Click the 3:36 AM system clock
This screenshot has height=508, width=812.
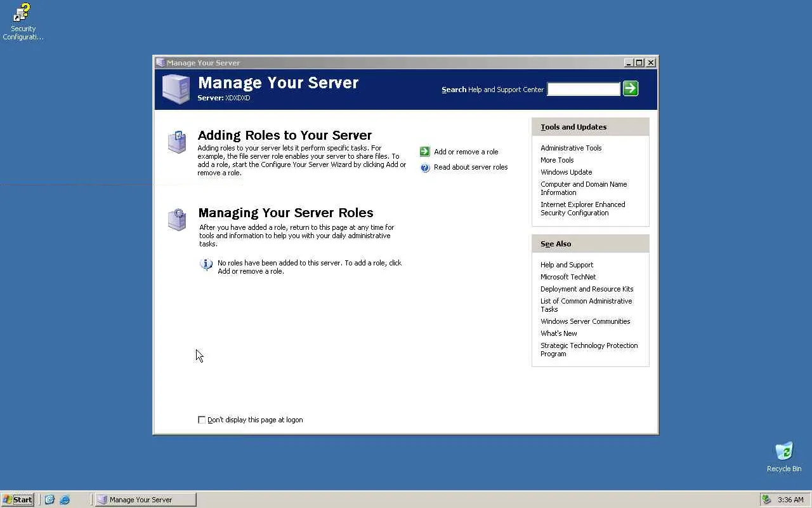click(790, 500)
